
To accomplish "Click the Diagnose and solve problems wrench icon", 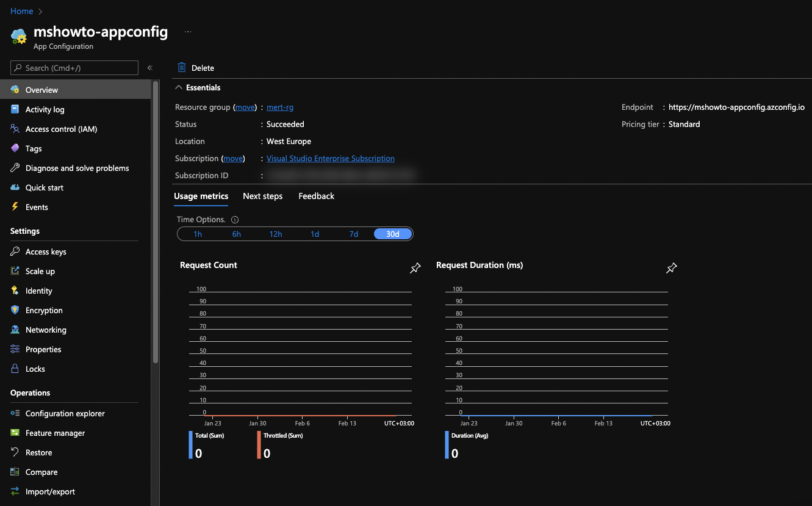I will click(x=15, y=168).
